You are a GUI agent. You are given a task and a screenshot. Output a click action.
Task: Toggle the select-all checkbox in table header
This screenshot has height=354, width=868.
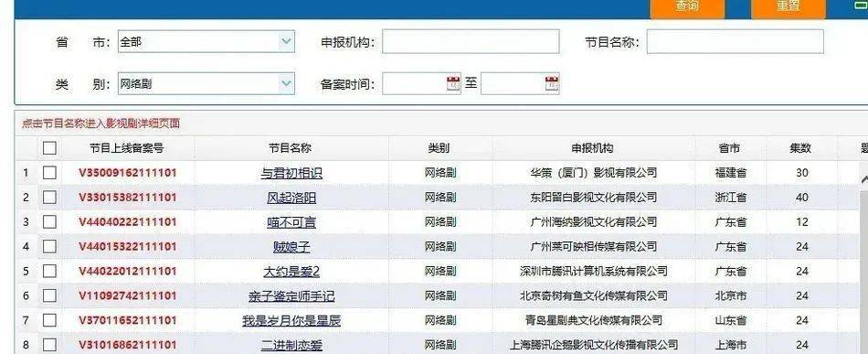click(x=50, y=148)
